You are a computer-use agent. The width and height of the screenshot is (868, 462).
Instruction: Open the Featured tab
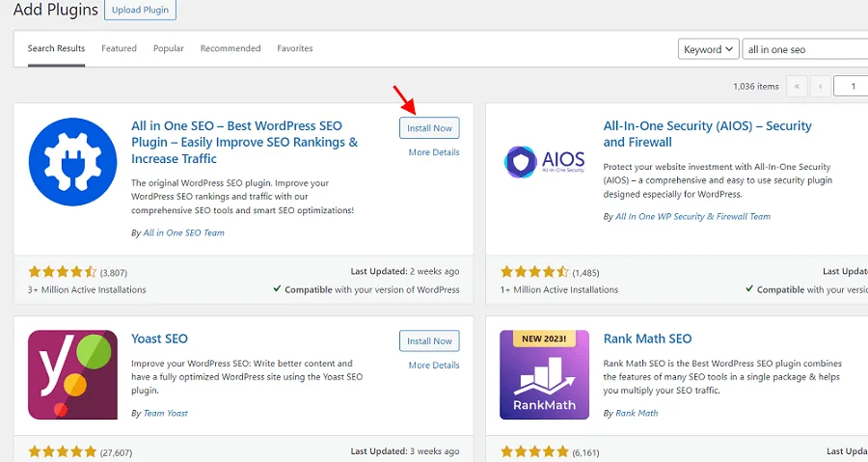pyautogui.click(x=119, y=48)
